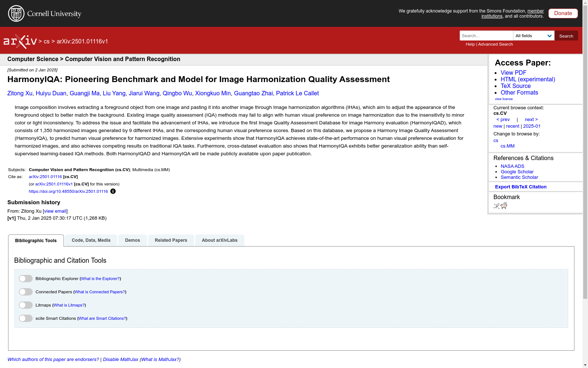
Task: Open Semantic Scholar link
Action: 519,177
